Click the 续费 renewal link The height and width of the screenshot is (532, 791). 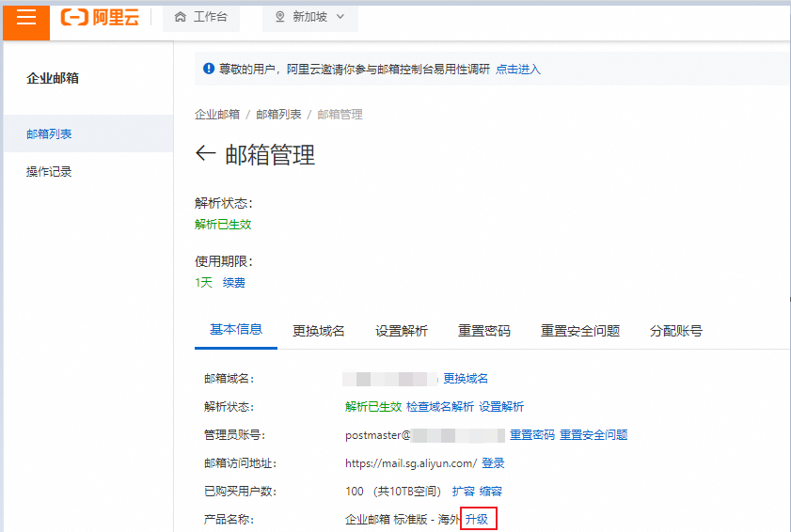pos(233,282)
